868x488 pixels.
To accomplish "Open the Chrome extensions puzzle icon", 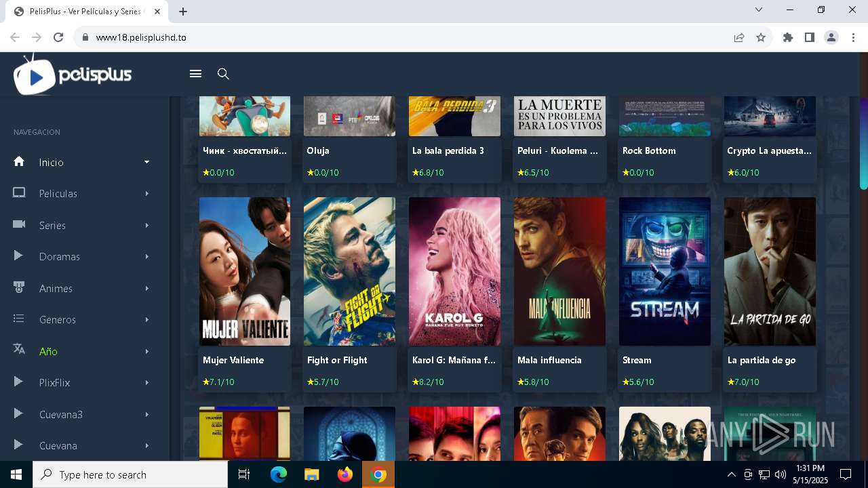I will click(788, 37).
